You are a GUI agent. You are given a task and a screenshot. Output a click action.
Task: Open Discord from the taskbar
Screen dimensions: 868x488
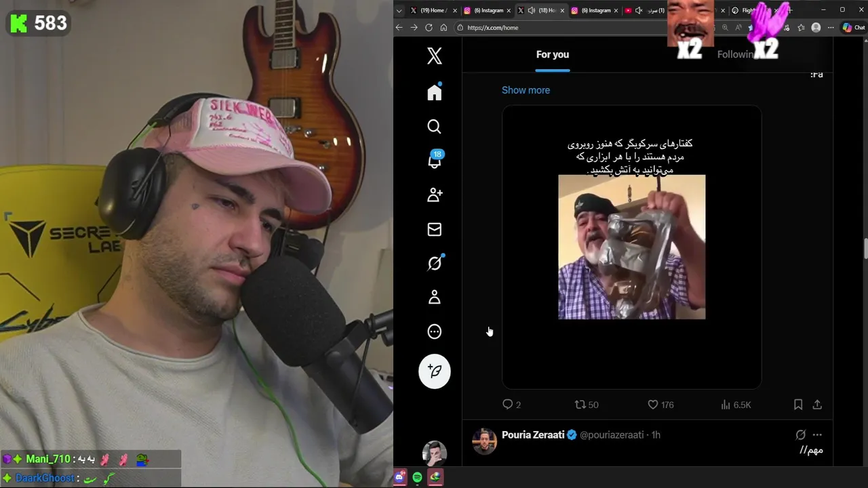click(400, 477)
